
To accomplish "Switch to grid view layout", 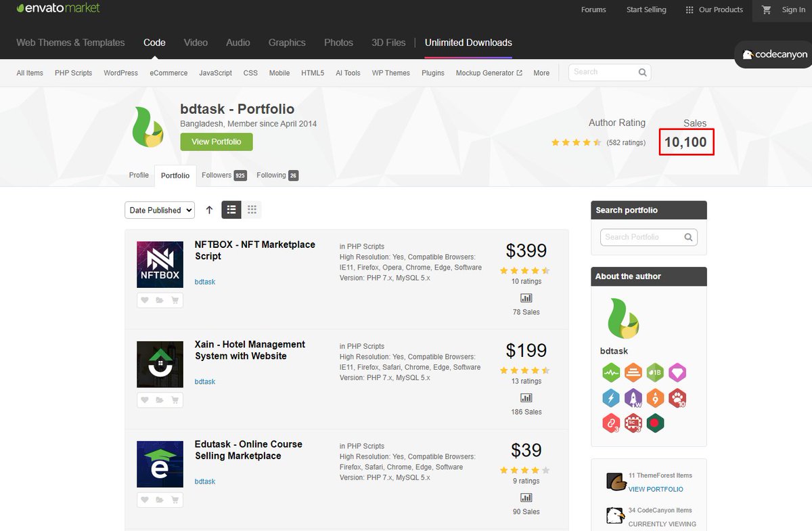I will pyautogui.click(x=252, y=210).
